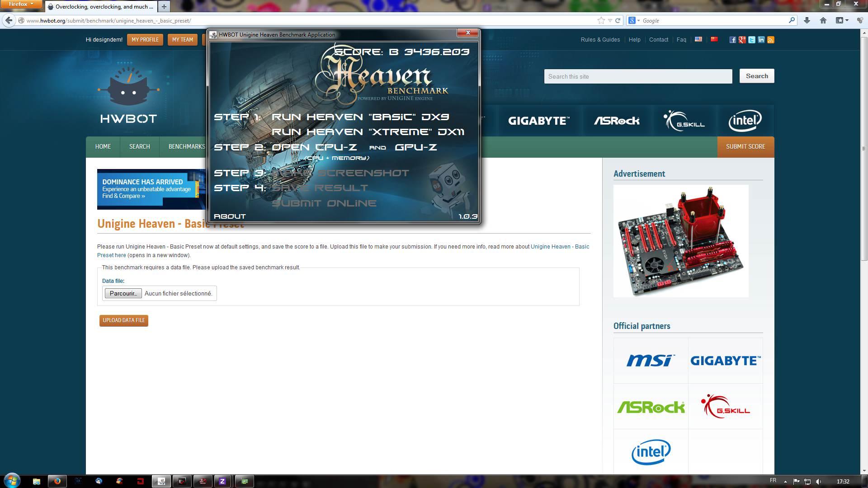
Task: Select the Overclocking browser tab
Action: coord(101,6)
